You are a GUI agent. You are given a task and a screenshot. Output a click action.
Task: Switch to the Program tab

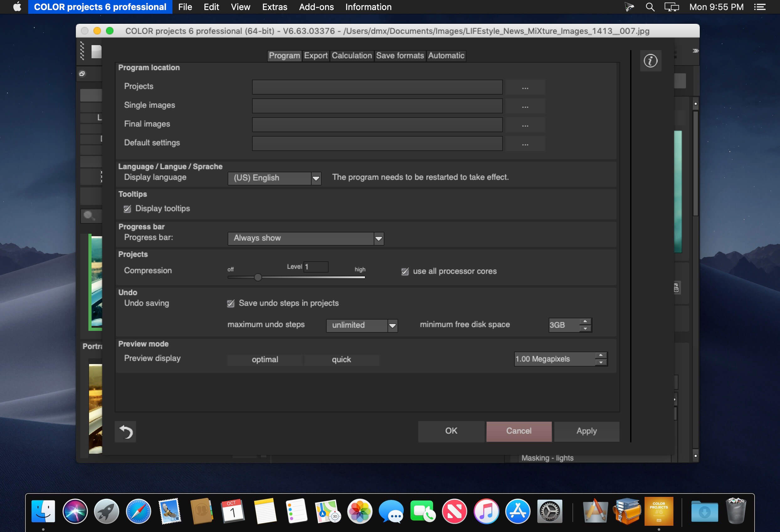point(284,56)
